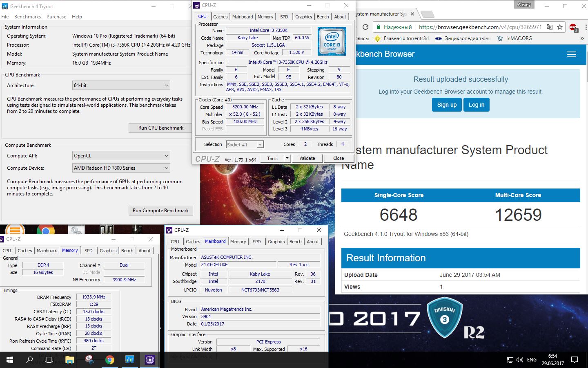Click the Alexey Chrome profile button
The width and height of the screenshot is (588, 368).
[524, 5]
